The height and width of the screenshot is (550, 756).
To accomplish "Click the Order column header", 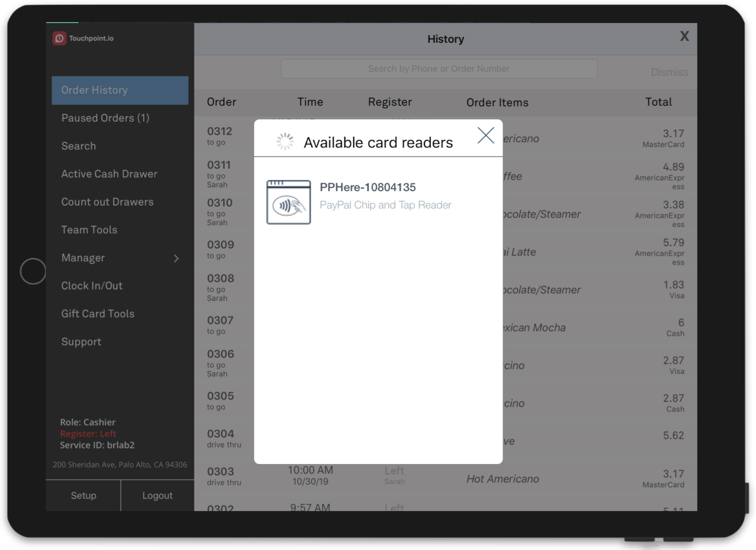I will [x=221, y=102].
